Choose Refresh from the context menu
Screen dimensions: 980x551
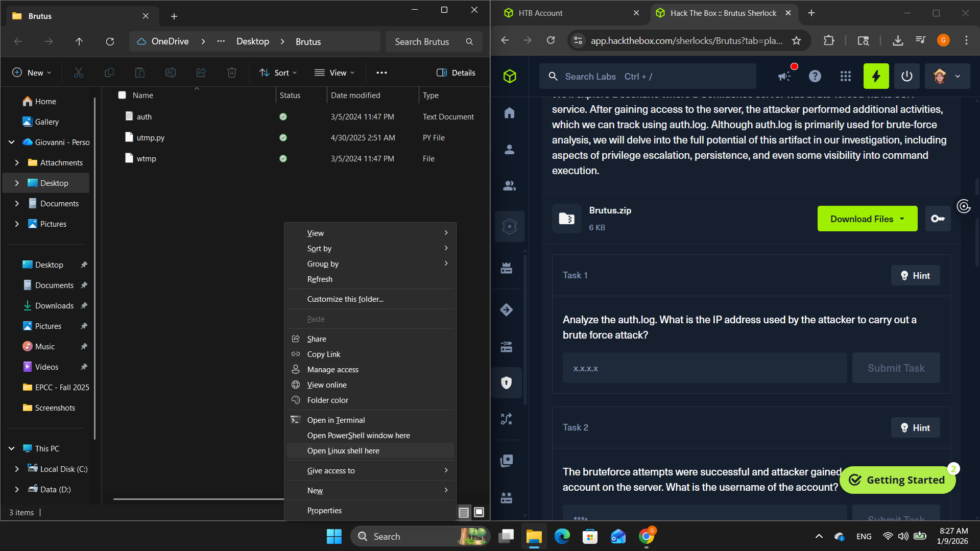pos(370,279)
